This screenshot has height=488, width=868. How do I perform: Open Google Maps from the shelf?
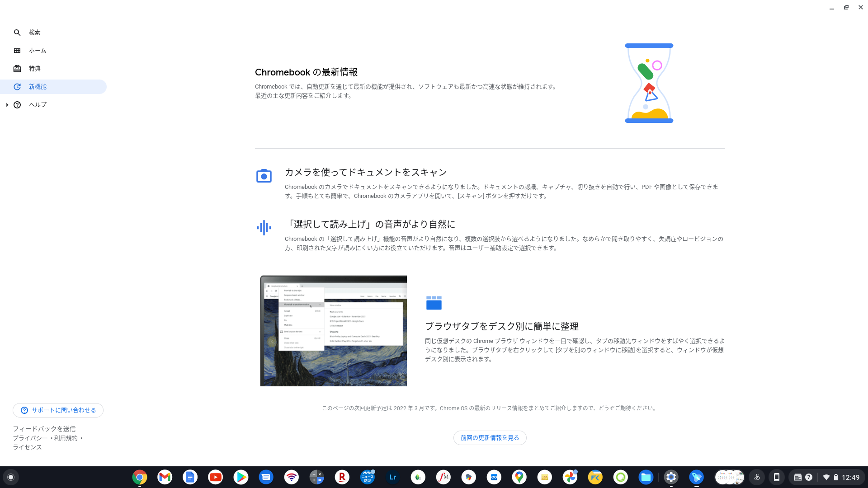(519, 477)
